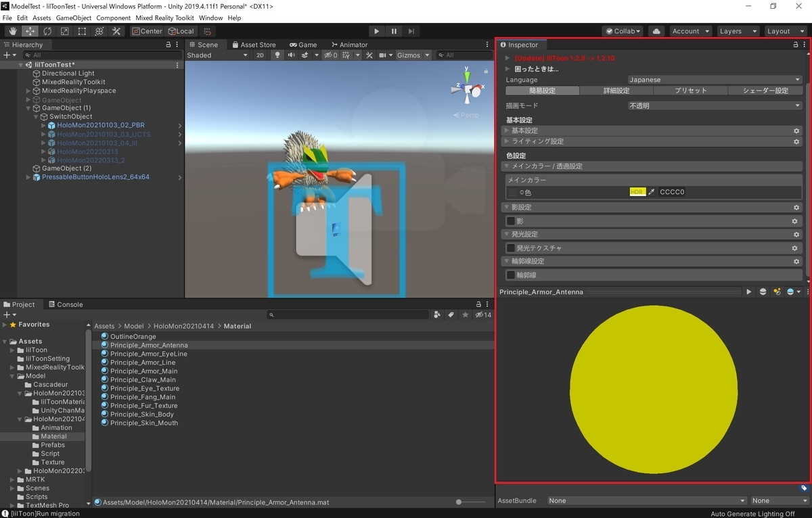Change the material preview mesh shape

click(763, 292)
